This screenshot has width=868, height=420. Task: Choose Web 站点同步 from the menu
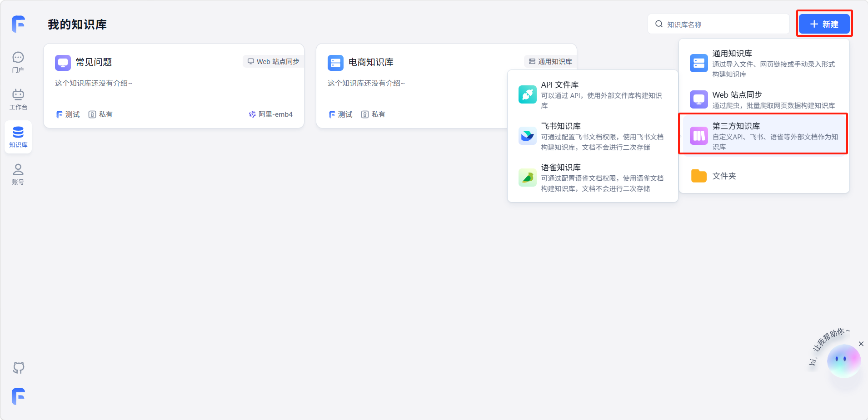[763, 99]
